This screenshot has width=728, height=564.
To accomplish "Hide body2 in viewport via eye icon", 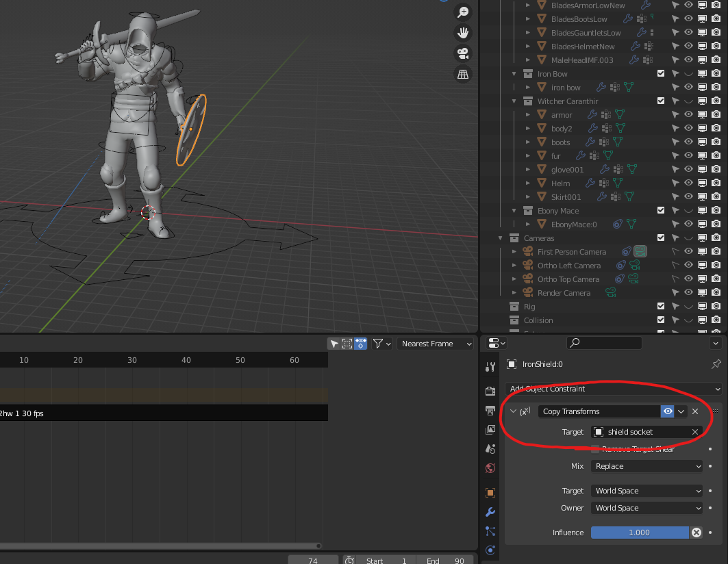I will [x=688, y=128].
